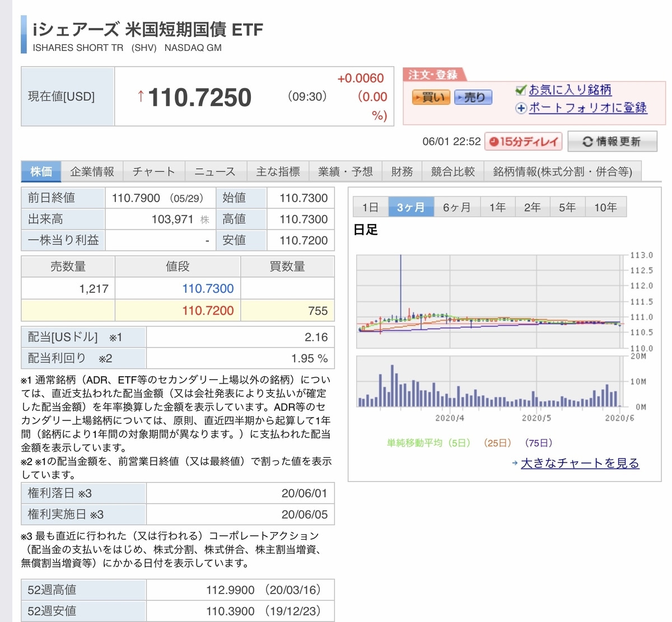
Task: Open the チャート tab
Action: [154, 171]
